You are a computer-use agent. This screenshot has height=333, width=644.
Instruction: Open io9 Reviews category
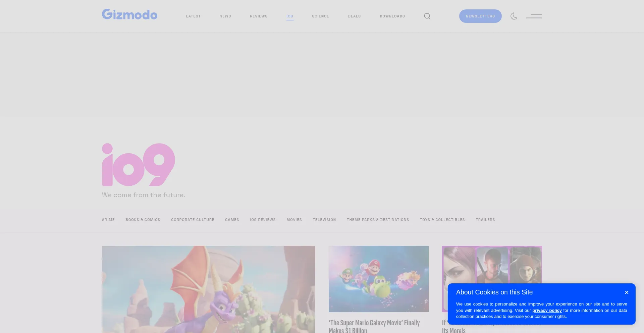tap(263, 220)
